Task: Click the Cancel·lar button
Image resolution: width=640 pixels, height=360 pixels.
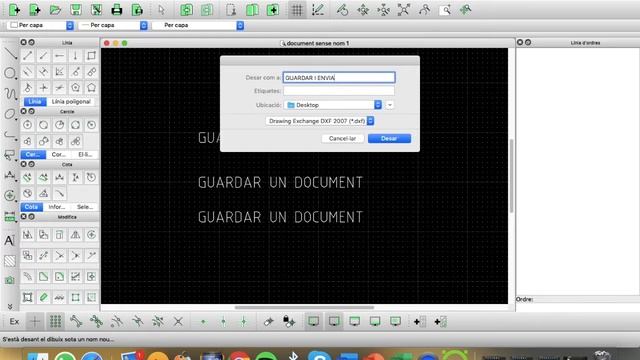Action: [342, 138]
